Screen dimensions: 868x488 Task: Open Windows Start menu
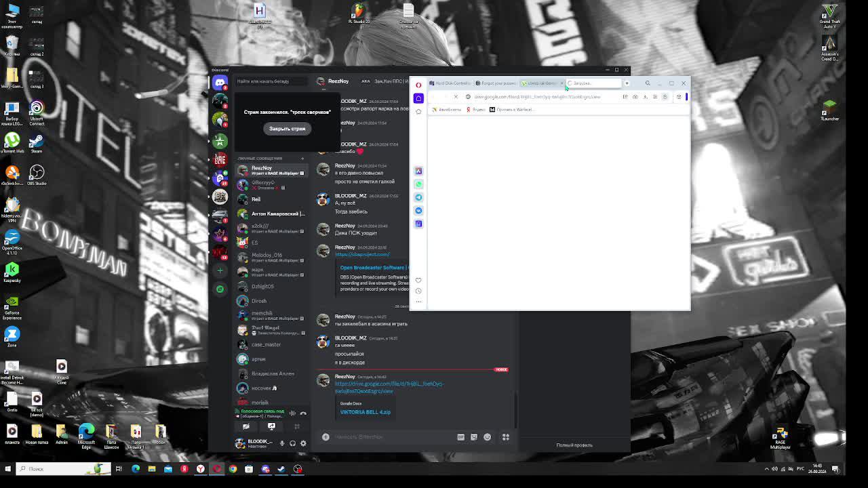(x=8, y=468)
